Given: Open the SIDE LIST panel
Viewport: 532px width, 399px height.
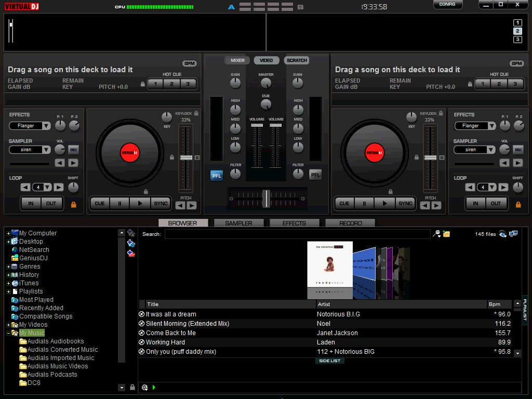Looking at the screenshot, I should tap(329, 361).
